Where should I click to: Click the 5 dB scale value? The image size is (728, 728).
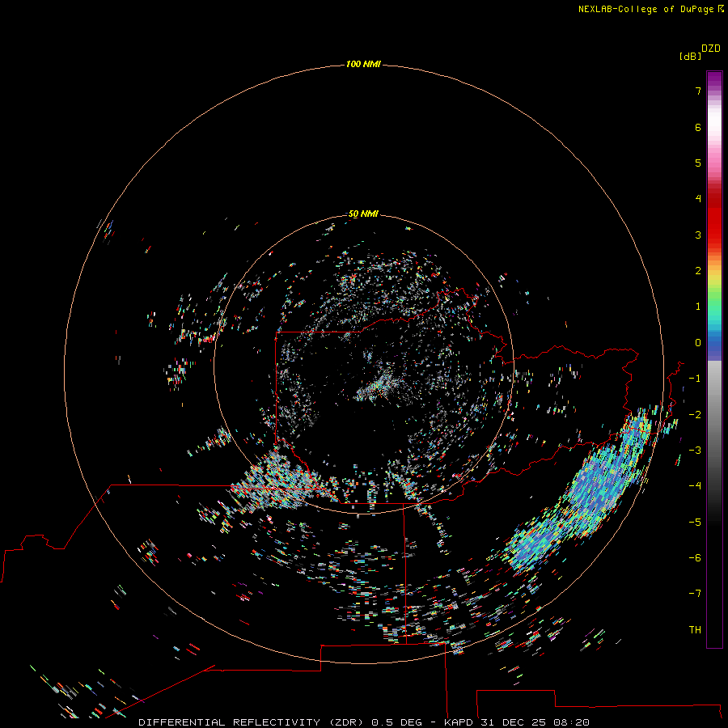pyautogui.click(x=698, y=163)
